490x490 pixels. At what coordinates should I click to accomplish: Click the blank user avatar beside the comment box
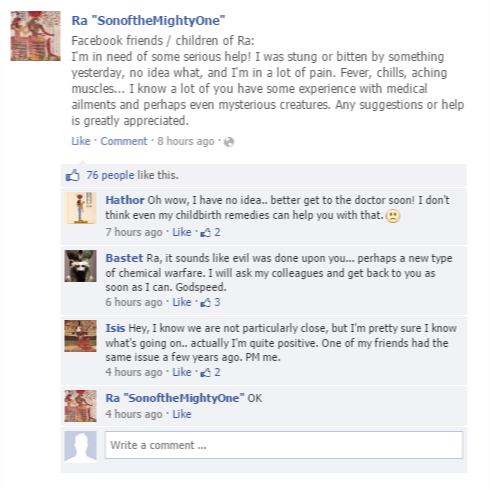pyautogui.click(x=80, y=447)
